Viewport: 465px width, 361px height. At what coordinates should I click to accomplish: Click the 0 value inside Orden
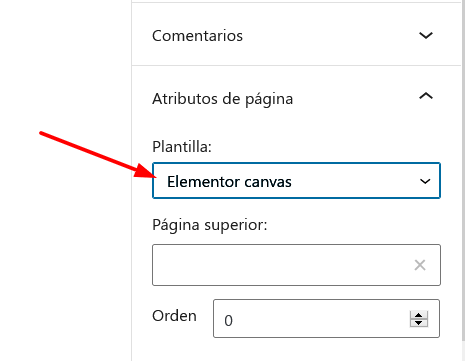[x=228, y=321]
